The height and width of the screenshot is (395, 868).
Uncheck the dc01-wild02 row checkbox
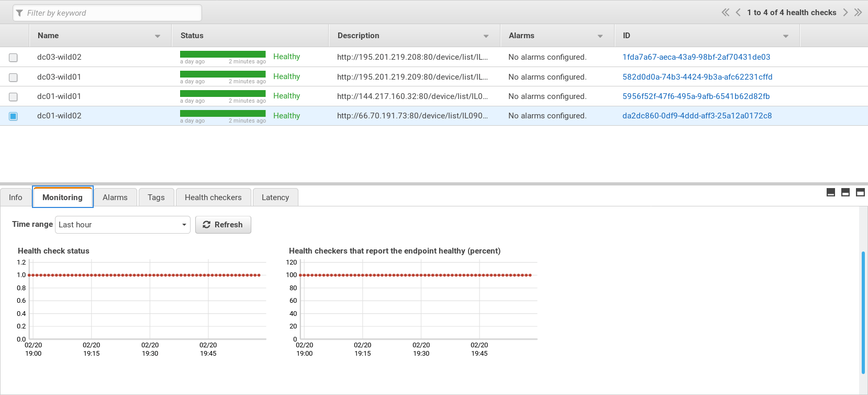(x=13, y=116)
